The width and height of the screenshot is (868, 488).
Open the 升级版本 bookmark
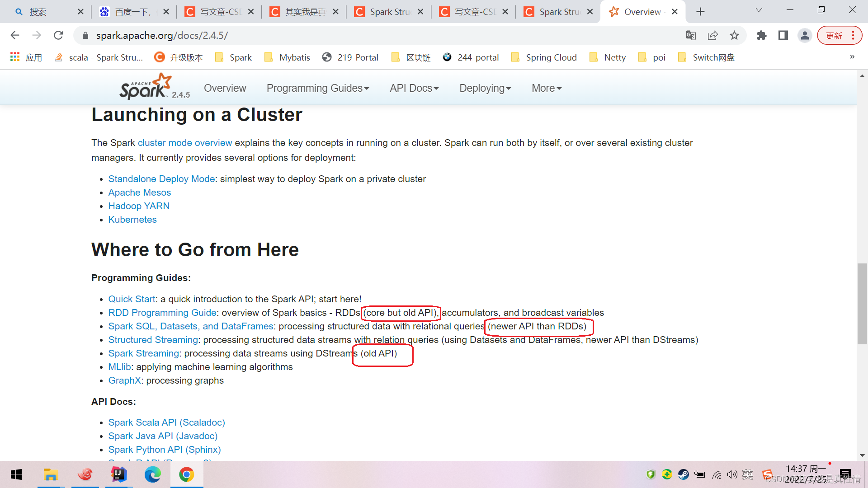[179, 57]
